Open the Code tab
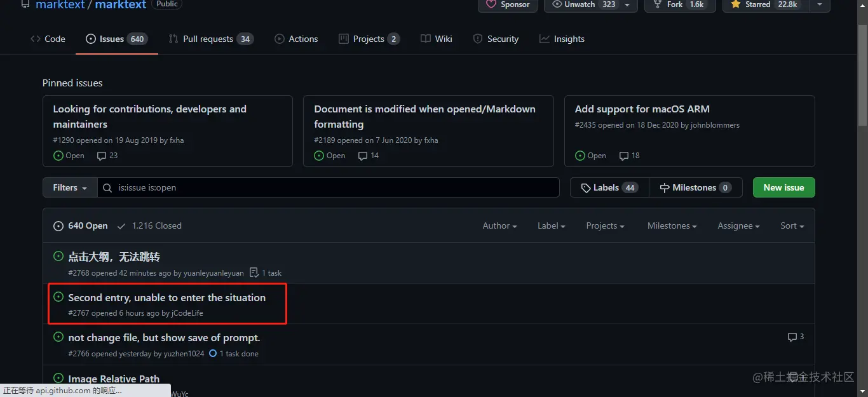Viewport: 868px width, 397px height. (x=48, y=39)
